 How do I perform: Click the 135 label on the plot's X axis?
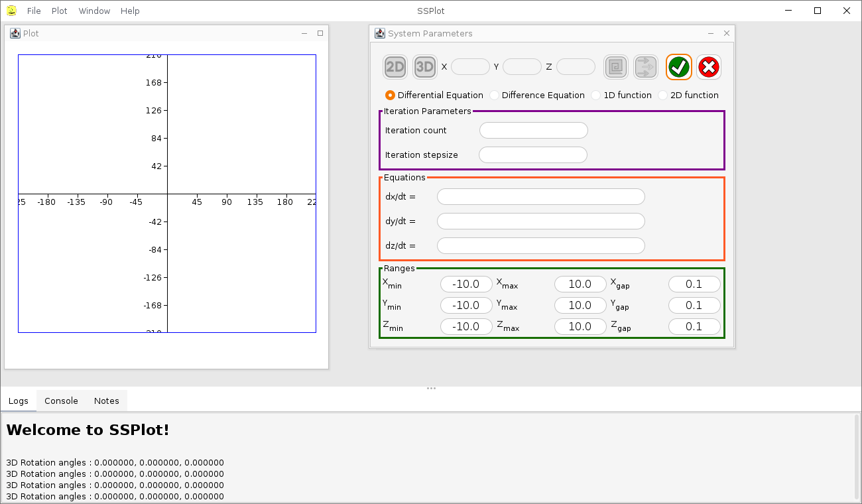255,202
